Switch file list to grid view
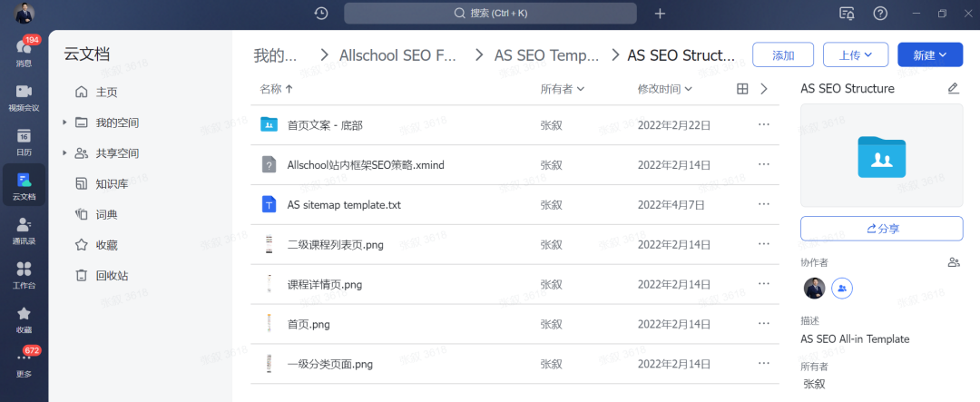Viewport: 980px width, 402px height. click(x=742, y=89)
